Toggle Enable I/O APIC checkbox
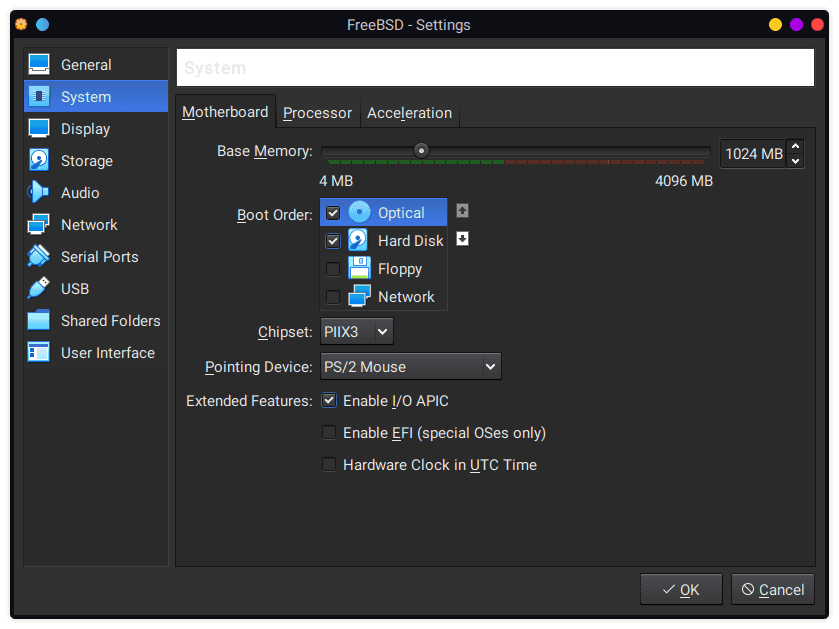The image size is (839, 629). [x=329, y=400]
